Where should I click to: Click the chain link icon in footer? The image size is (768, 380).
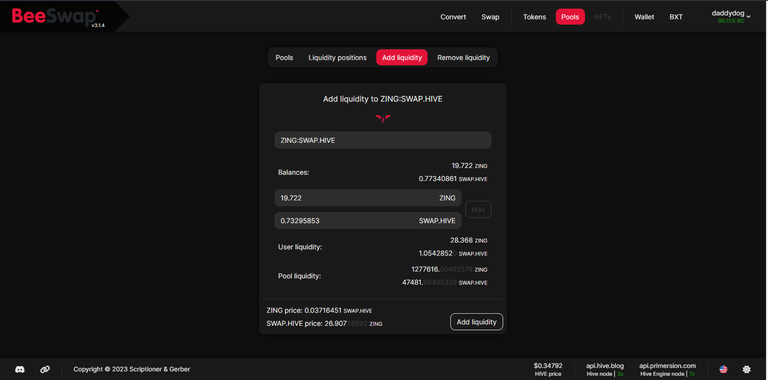(45, 369)
